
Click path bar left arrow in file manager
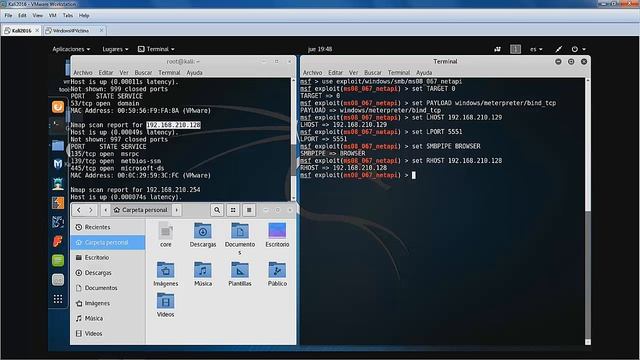(x=106, y=210)
